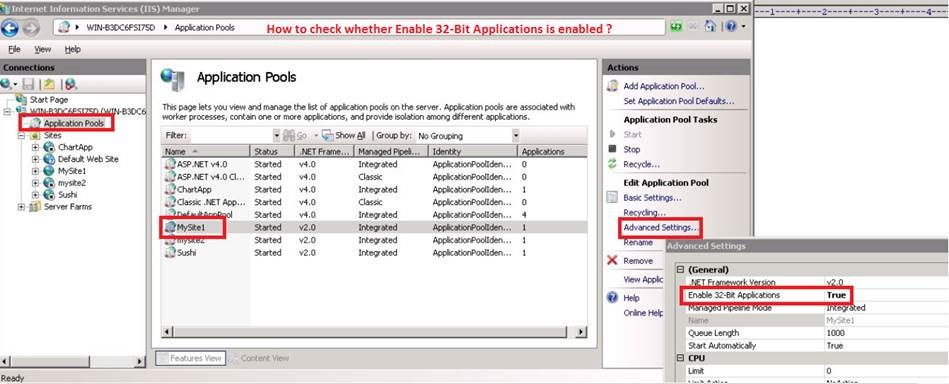
Task: Click left arrow of Connections pane scrollbar
Action: 5,362
